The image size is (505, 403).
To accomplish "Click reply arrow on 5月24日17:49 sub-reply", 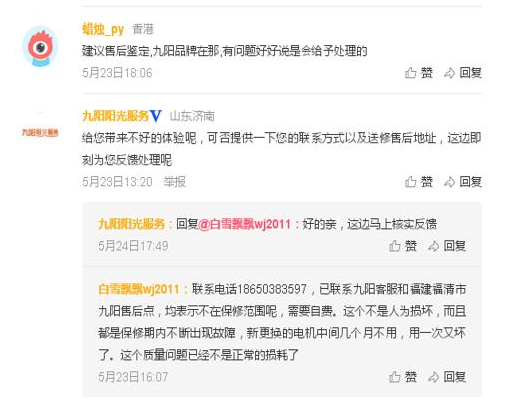I will [x=433, y=246].
